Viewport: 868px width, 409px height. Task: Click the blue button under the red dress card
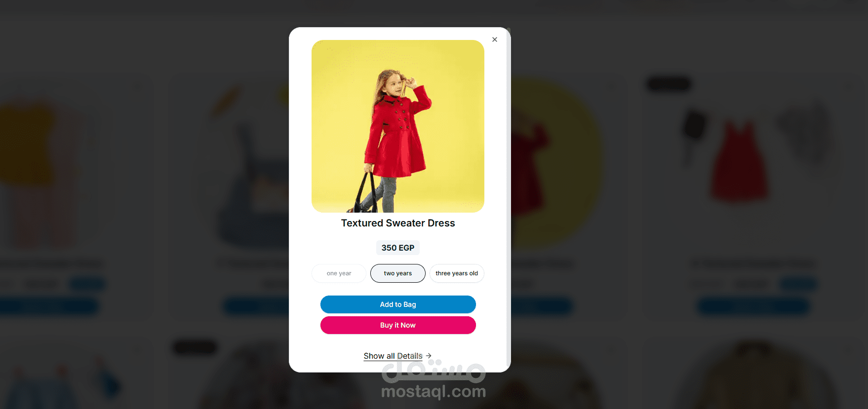point(753,307)
